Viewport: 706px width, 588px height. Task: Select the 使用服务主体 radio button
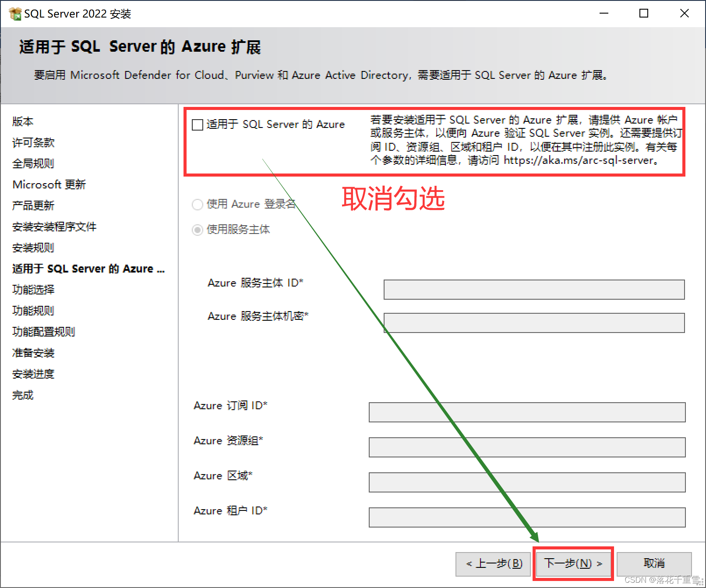click(x=198, y=230)
